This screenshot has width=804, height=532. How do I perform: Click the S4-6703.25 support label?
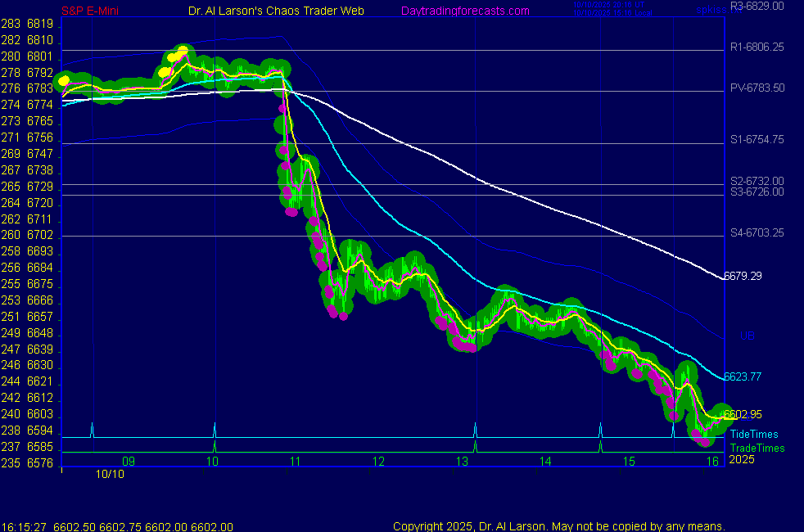pyautogui.click(x=757, y=232)
